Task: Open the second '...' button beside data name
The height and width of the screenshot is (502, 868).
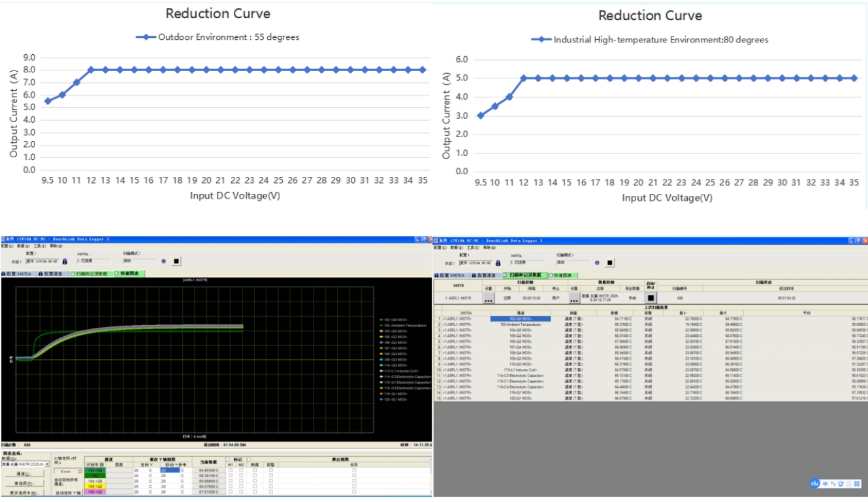Action: pyautogui.click(x=574, y=298)
